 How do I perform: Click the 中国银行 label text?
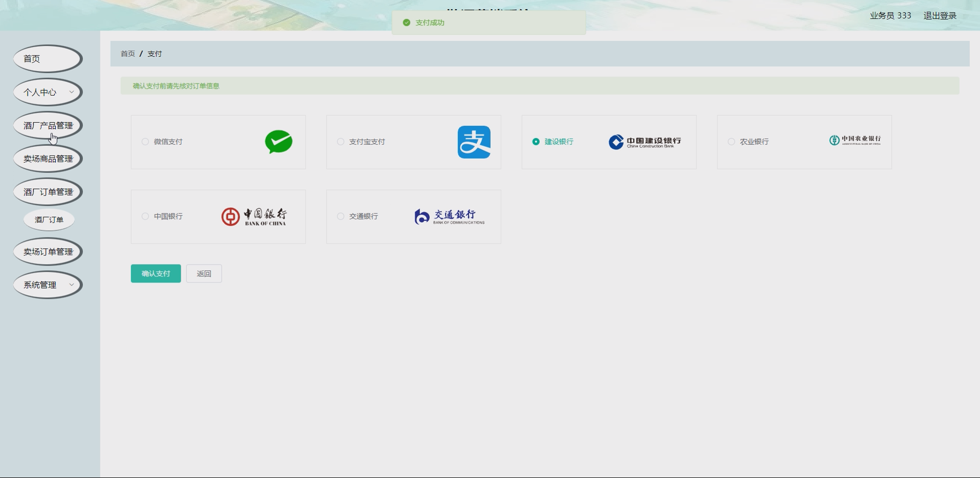click(168, 216)
